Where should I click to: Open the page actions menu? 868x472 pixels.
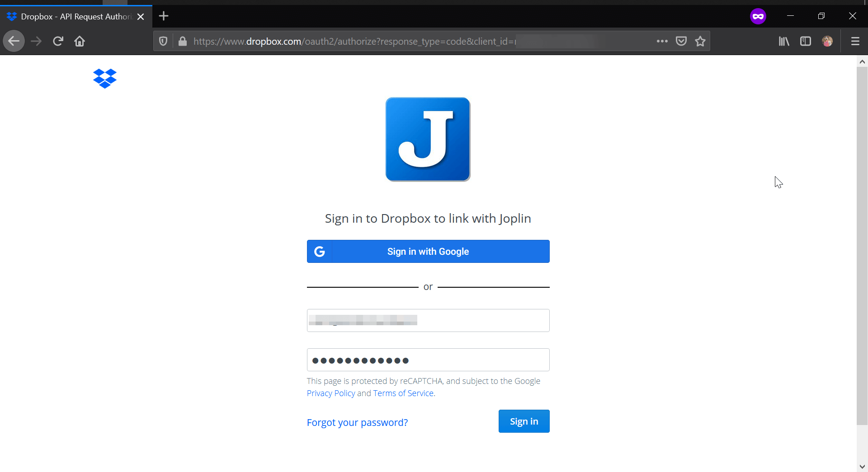coord(662,41)
